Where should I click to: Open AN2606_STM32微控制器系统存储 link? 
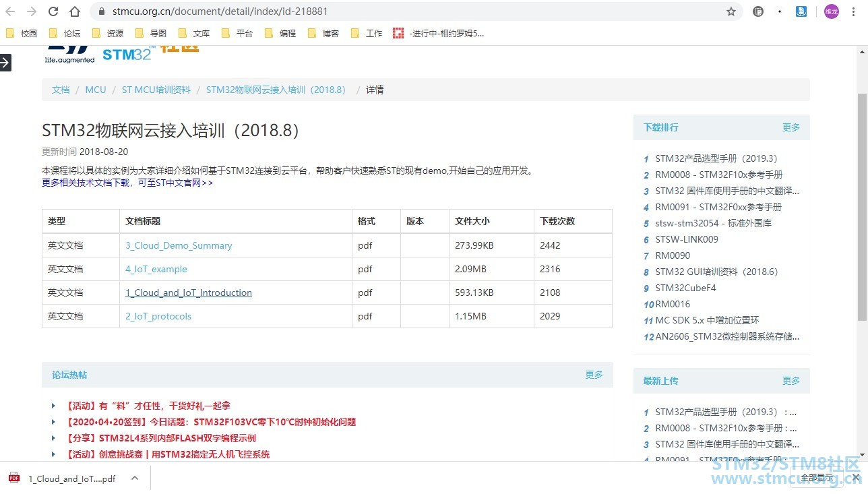click(728, 337)
